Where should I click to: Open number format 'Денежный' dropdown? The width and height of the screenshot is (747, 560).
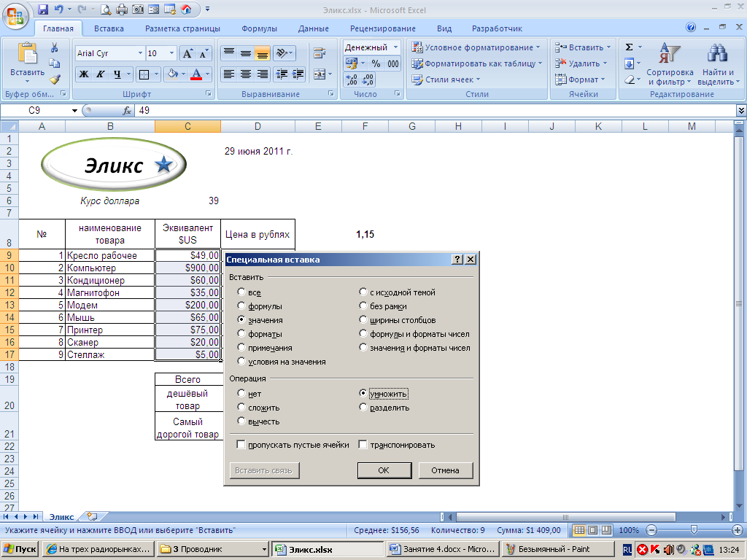click(x=395, y=47)
